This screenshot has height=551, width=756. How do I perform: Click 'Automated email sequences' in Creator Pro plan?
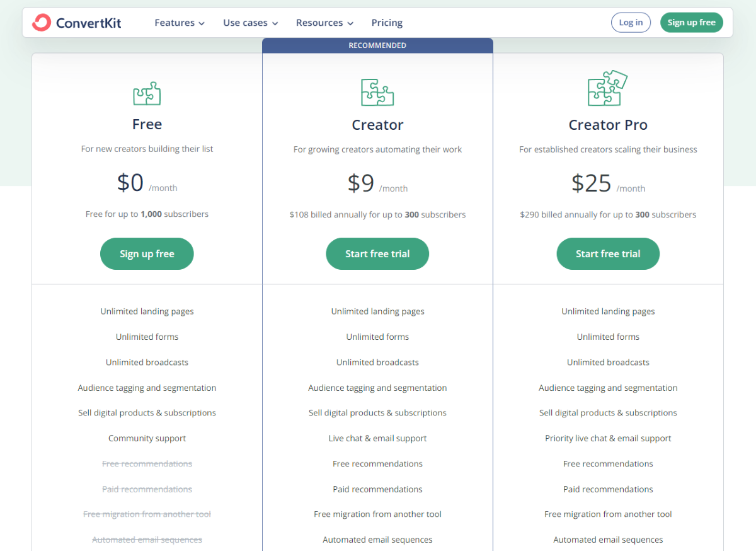click(608, 540)
